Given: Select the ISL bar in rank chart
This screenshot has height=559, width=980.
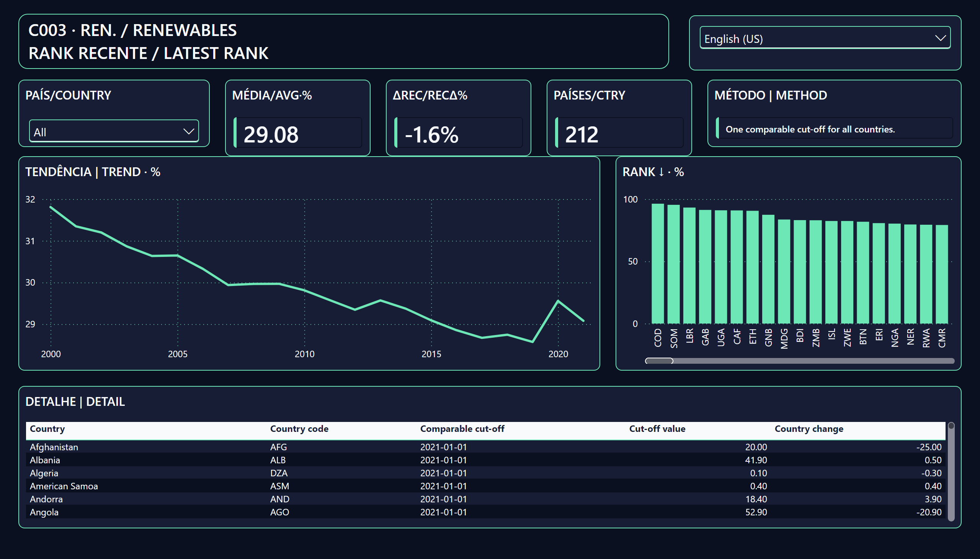Looking at the screenshot, I should point(831,272).
